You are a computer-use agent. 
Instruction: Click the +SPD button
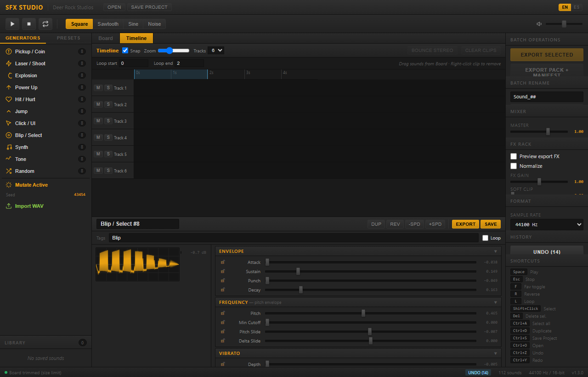coord(435,224)
